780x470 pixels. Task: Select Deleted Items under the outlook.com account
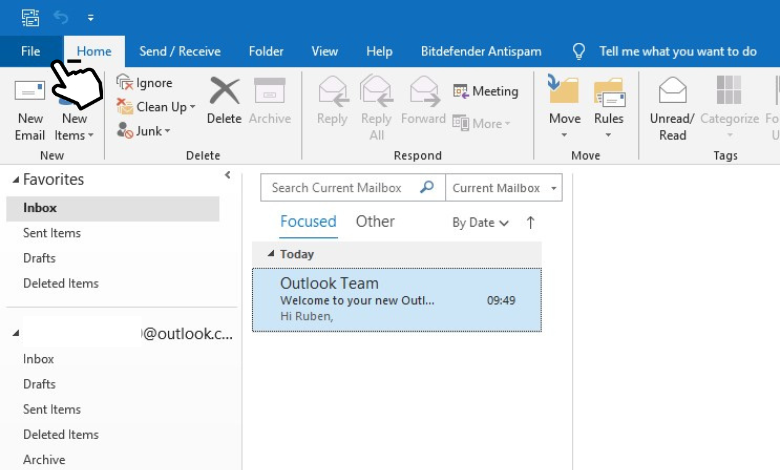[x=61, y=435]
